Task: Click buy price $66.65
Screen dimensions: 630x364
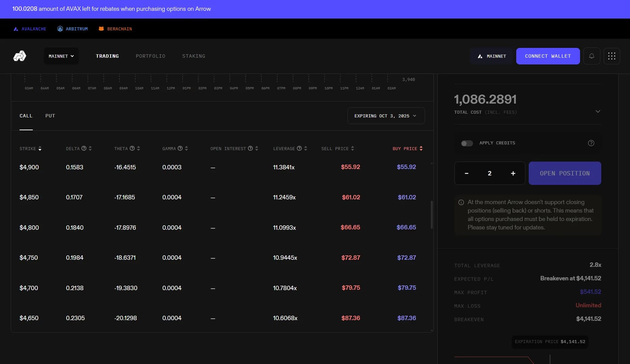Action: click(x=406, y=227)
